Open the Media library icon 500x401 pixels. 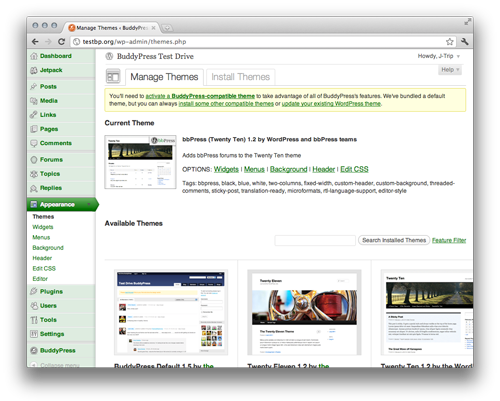34,101
